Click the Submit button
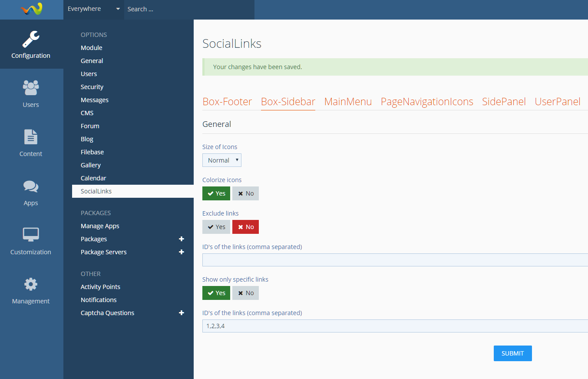The width and height of the screenshot is (588, 379). [513, 353]
